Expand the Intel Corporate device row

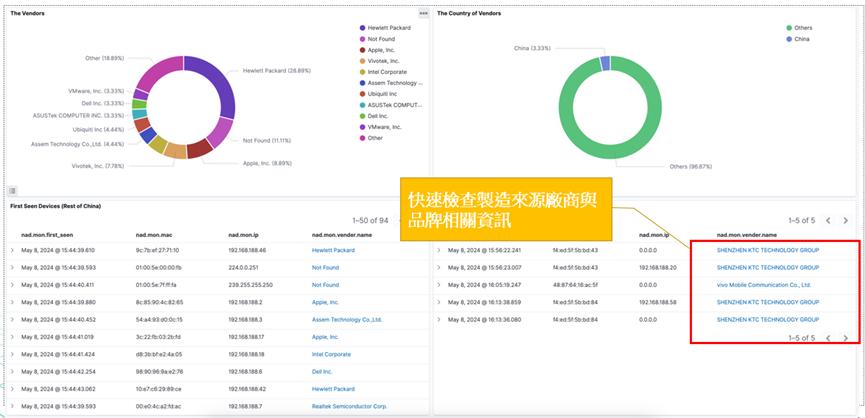12,355
